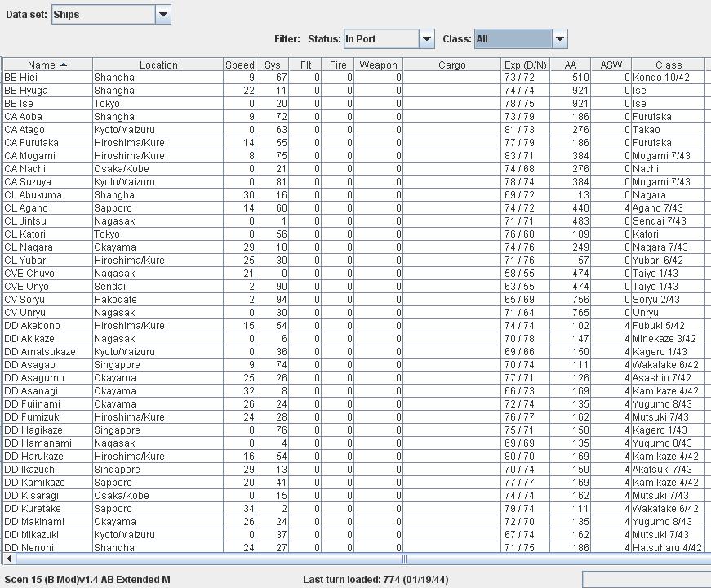Click Last turn loaded status text
Viewport: 711px width, 588px height.
(x=375, y=579)
